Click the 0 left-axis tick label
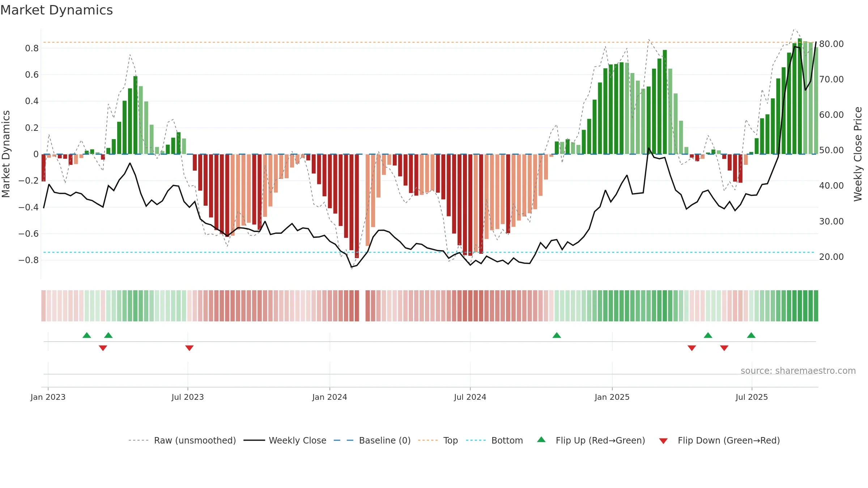The height and width of the screenshot is (488, 868). tap(36, 154)
